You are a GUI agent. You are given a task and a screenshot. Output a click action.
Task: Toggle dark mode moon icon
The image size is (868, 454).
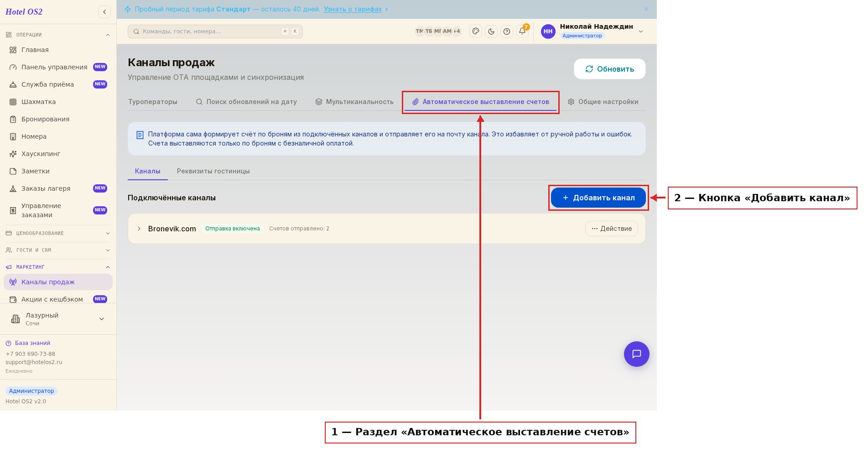pos(491,31)
